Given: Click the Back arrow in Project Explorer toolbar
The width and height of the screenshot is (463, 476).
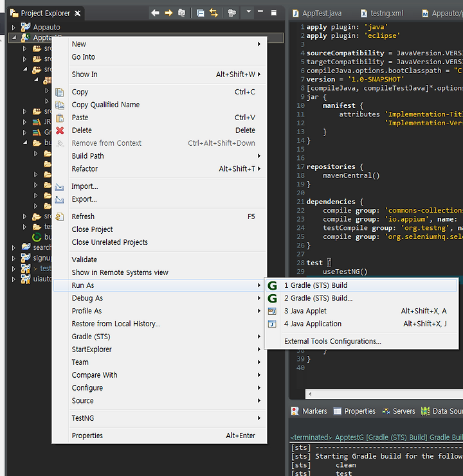Looking at the screenshot, I should tap(155, 13).
